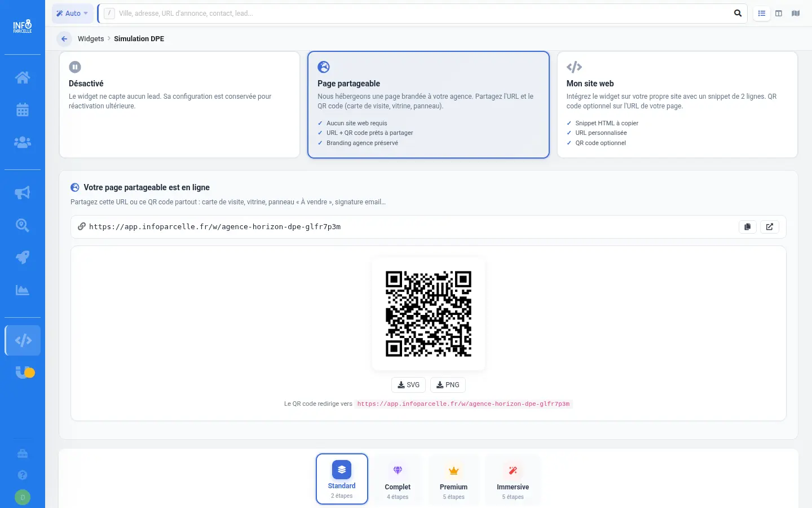Open the area chart statistics in the sidebar

tap(23, 290)
